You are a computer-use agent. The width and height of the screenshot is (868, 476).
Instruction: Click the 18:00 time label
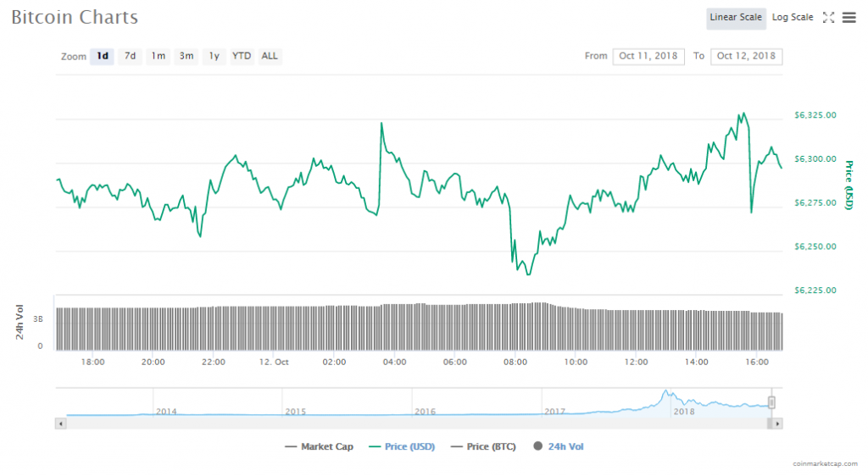(x=92, y=363)
